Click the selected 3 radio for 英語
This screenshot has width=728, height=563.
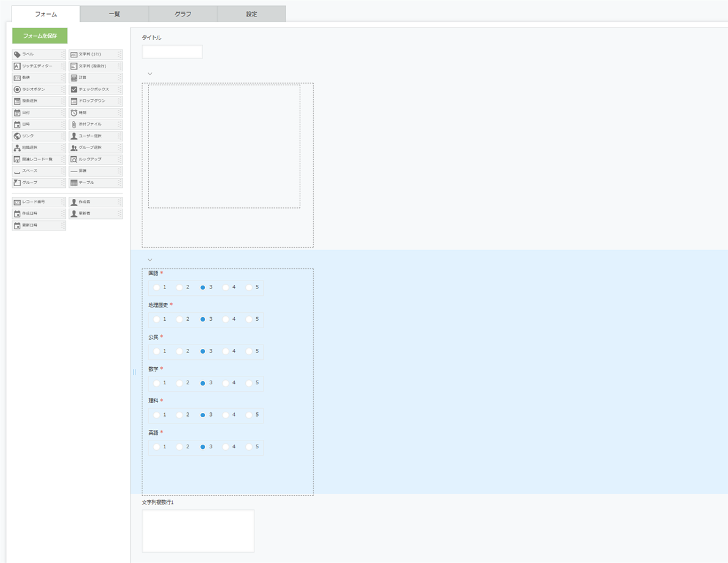[203, 447]
